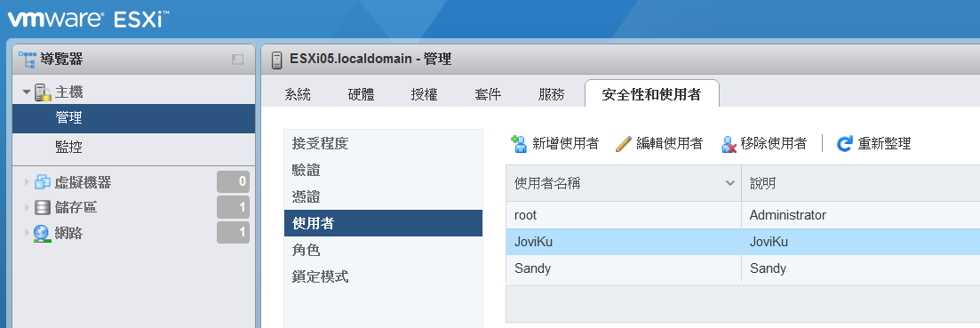The width and height of the screenshot is (980, 328).
Task: Click the Virtual Machines icon in navigator
Action: (x=43, y=182)
